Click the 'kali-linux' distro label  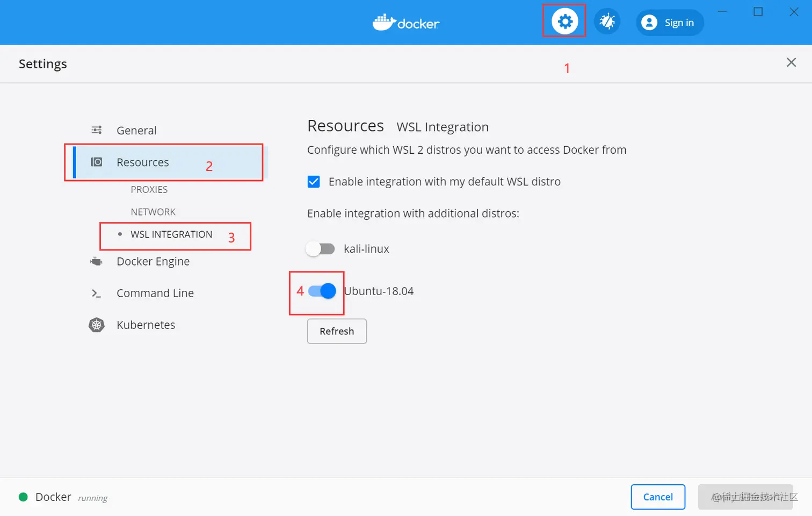(x=366, y=249)
